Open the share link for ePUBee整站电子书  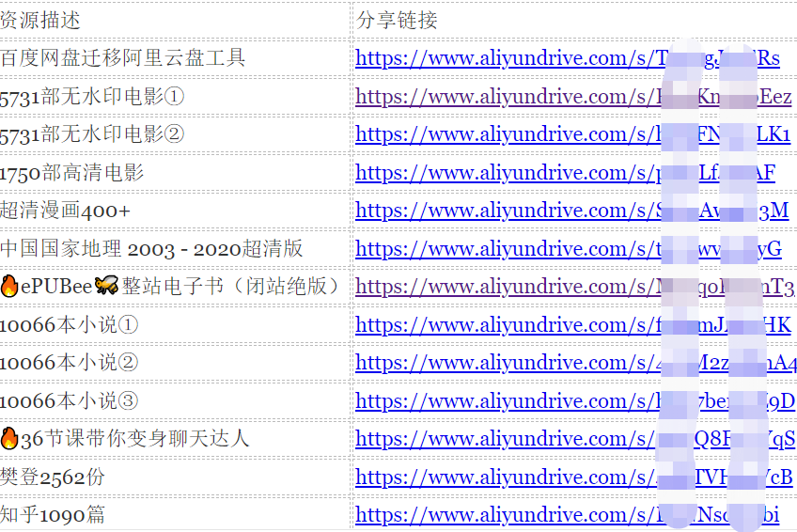pos(575,287)
